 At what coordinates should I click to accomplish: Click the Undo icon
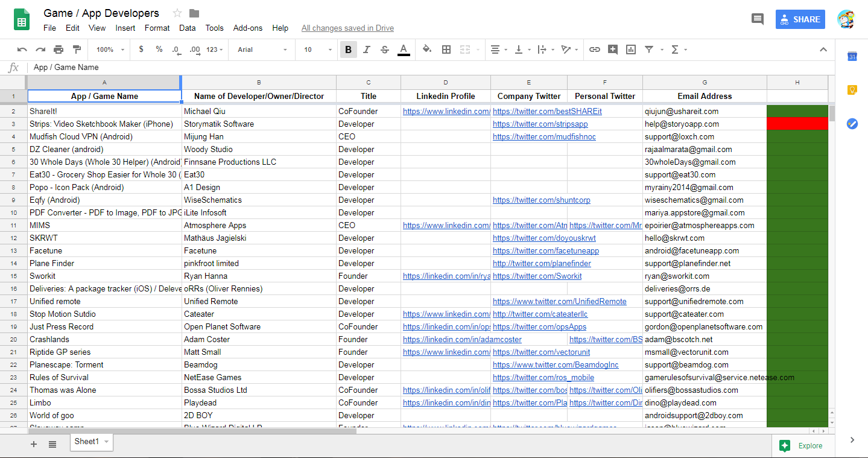point(22,49)
